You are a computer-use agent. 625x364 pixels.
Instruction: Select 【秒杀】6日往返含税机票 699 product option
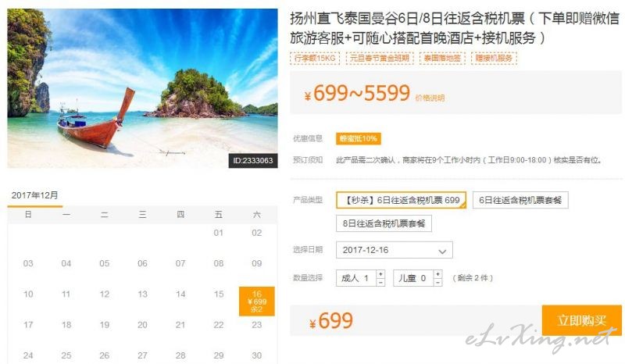click(401, 200)
